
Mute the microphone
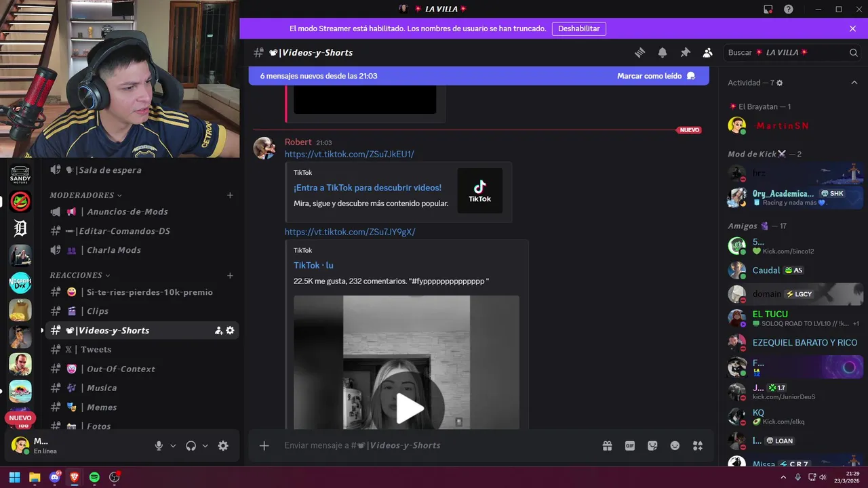(159, 445)
